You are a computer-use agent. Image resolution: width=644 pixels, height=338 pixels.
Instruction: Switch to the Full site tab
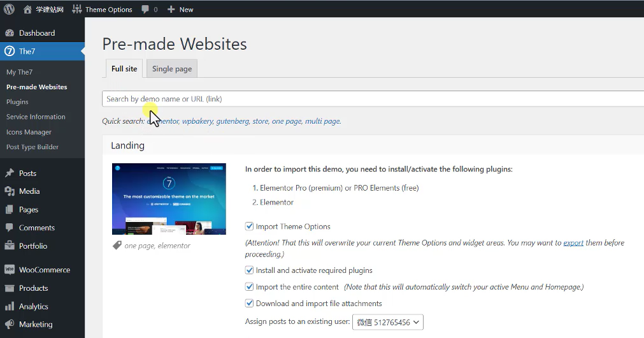coord(124,69)
